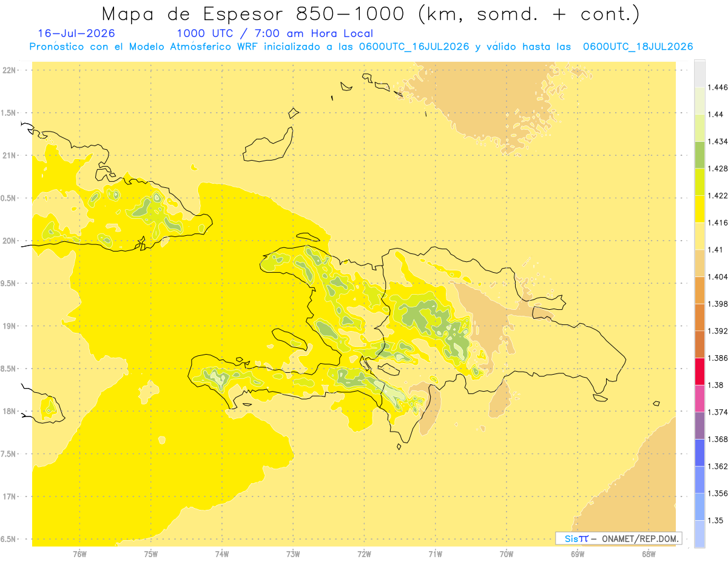Viewport: 728px width, 562px height.
Task: Click legend value '1.446'
Action: 718,87
